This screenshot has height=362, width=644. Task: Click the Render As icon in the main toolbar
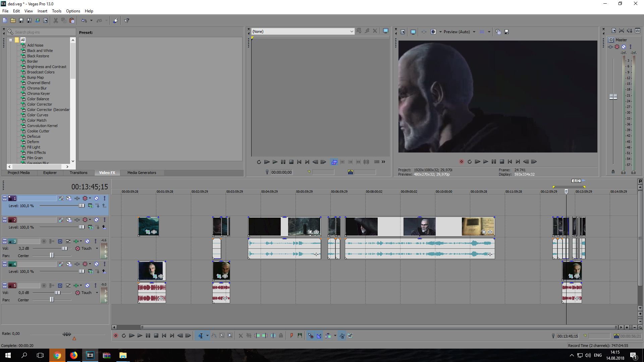pyautogui.click(x=37, y=20)
